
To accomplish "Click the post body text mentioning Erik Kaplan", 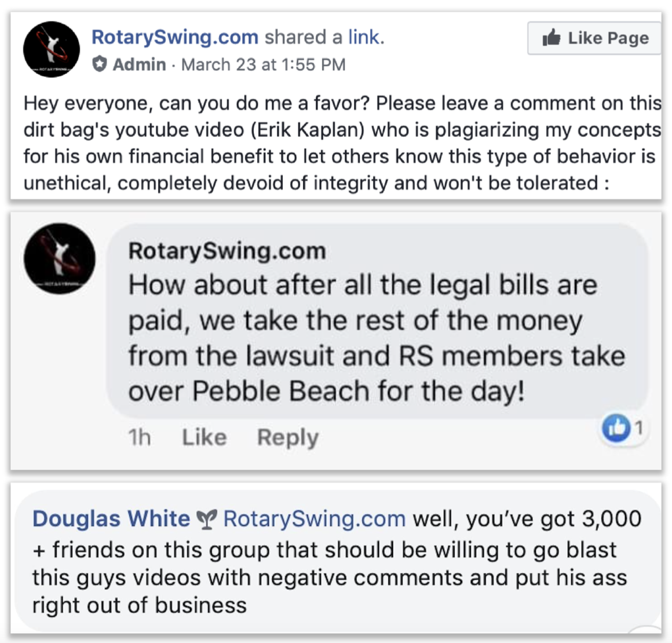I will pos(342,143).
